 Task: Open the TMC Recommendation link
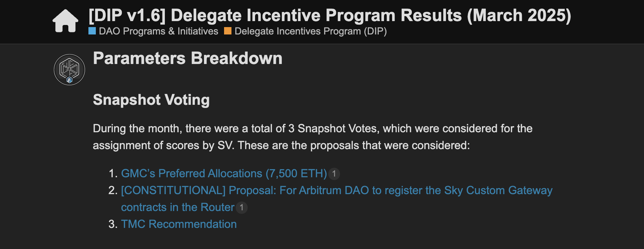click(179, 224)
